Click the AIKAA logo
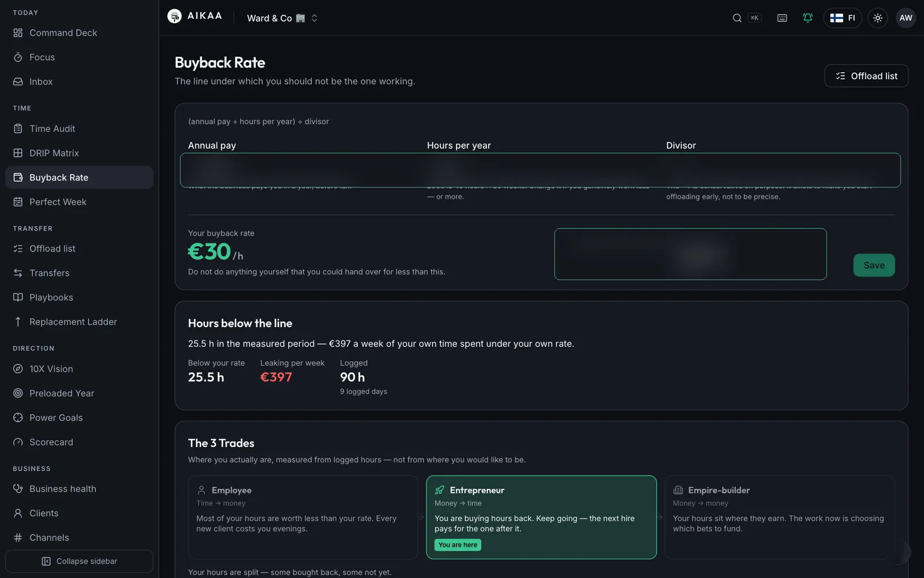Image resolution: width=924 pixels, height=578 pixels. tap(195, 16)
